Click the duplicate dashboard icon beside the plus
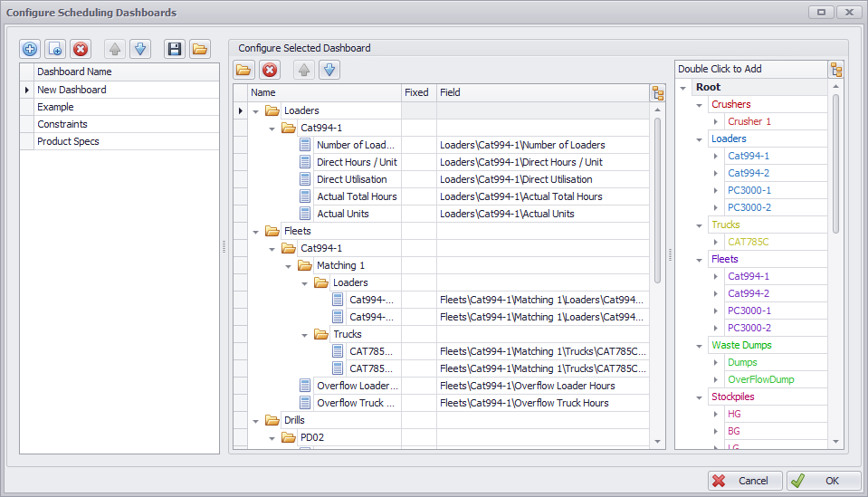The image size is (868, 497). pyautogui.click(x=55, y=49)
